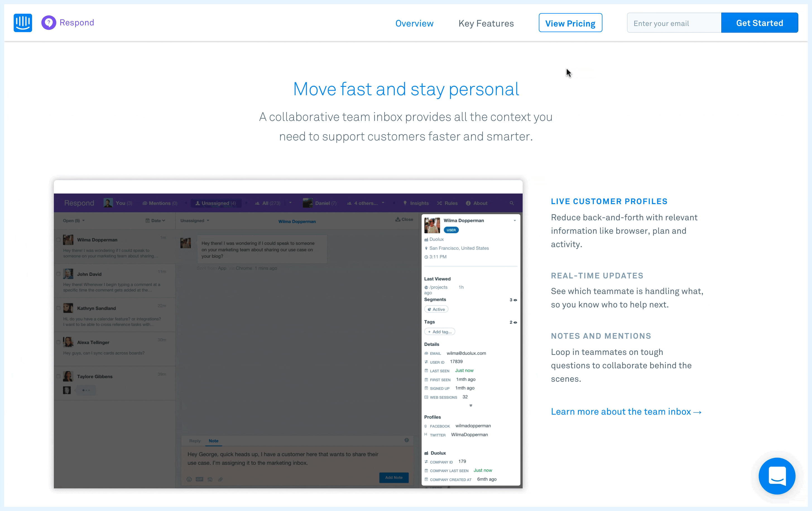The image size is (812, 511).
Task: Click the Intercom logo icon
Action: [23, 23]
